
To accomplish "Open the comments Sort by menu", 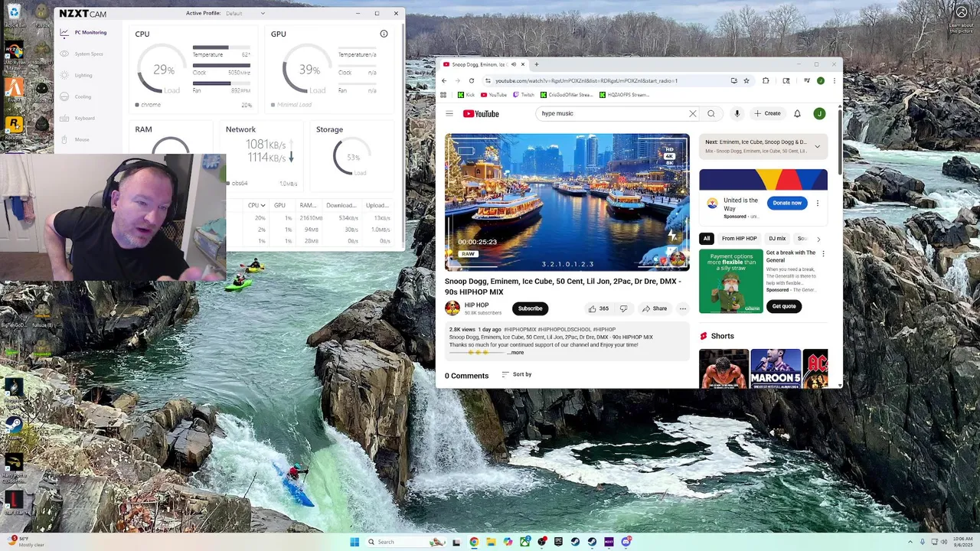I will [x=517, y=374].
